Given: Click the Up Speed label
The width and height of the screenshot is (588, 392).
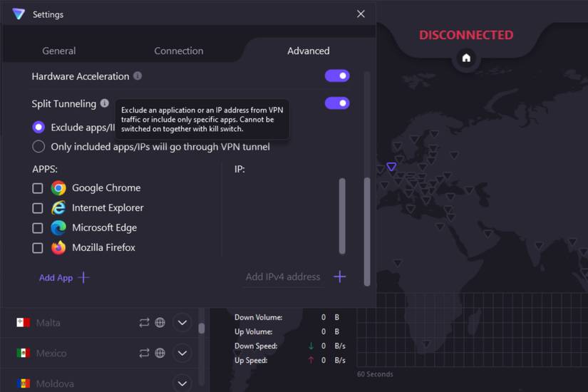Looking at the screenshot, I should click(x=251, y=360).
